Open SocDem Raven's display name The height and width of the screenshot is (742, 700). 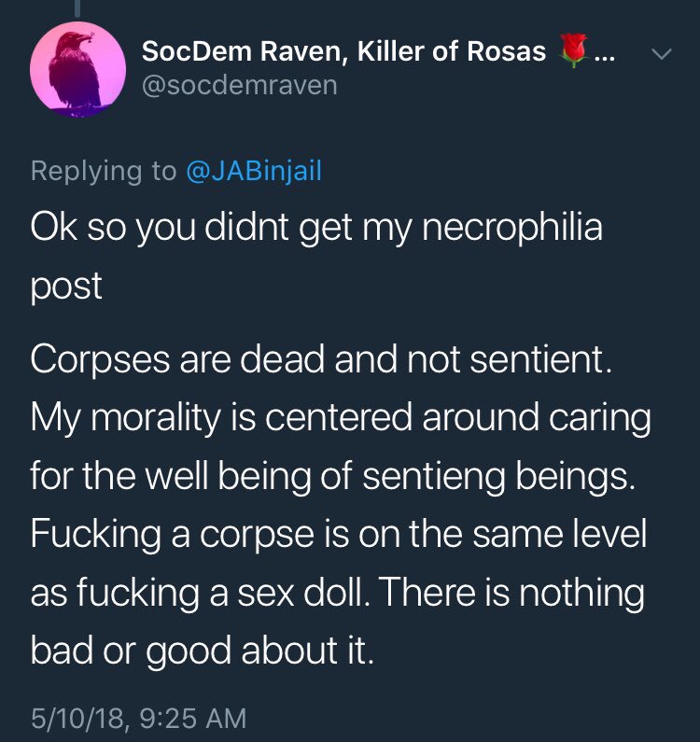coord(343,52)
